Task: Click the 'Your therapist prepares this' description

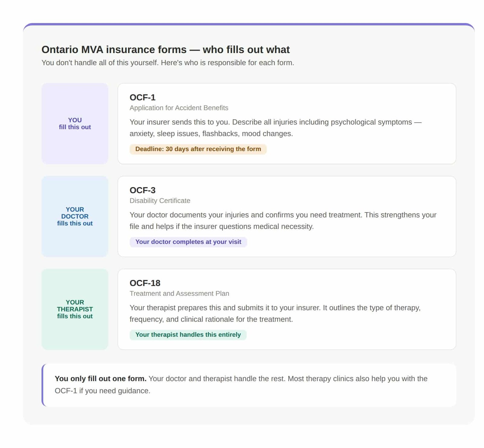Action: tap(275, 313)
